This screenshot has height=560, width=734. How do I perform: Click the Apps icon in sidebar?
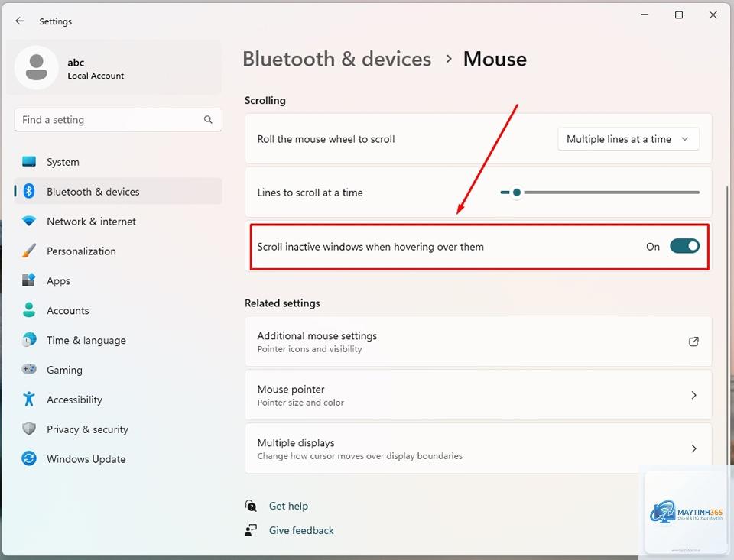pyautogui.click(x=29, y=280)
